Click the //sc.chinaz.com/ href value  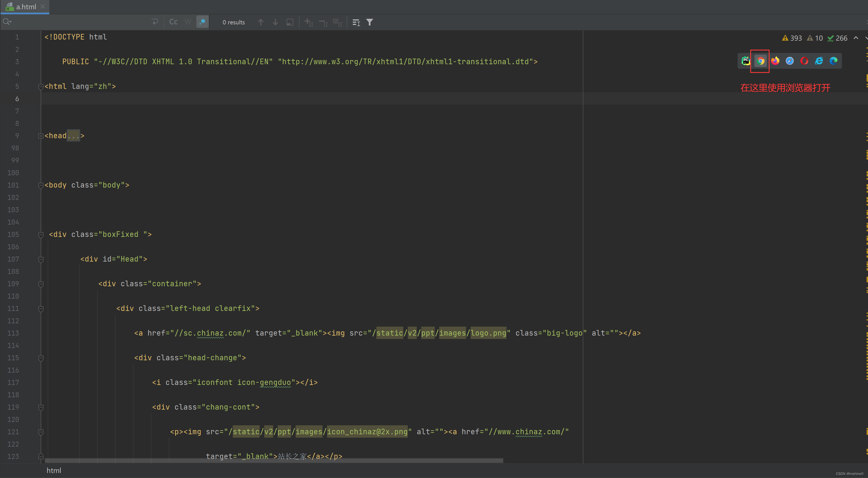coord(210,333)
